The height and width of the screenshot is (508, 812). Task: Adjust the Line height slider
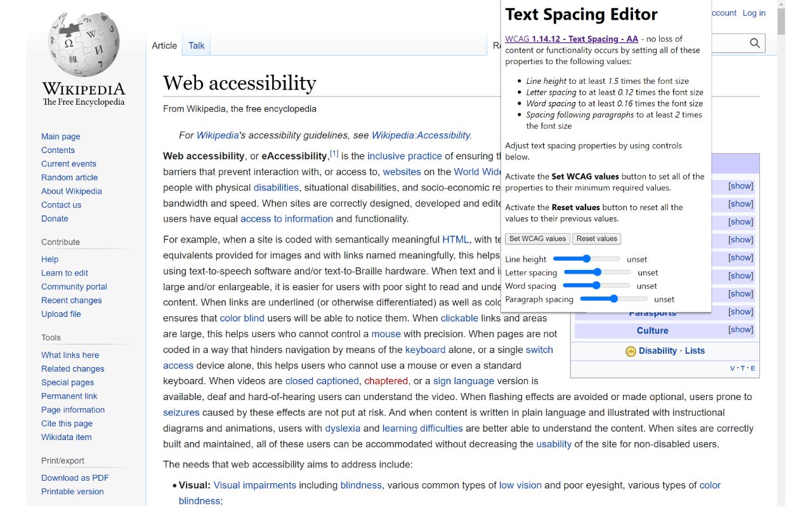pyautogui.click(x=586, y=259)
